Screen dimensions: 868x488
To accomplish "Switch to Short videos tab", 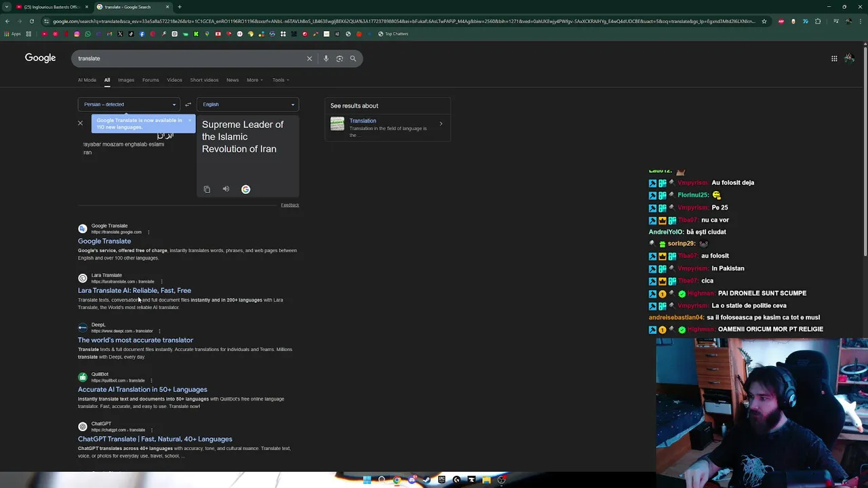I will (x=204, y=80).
